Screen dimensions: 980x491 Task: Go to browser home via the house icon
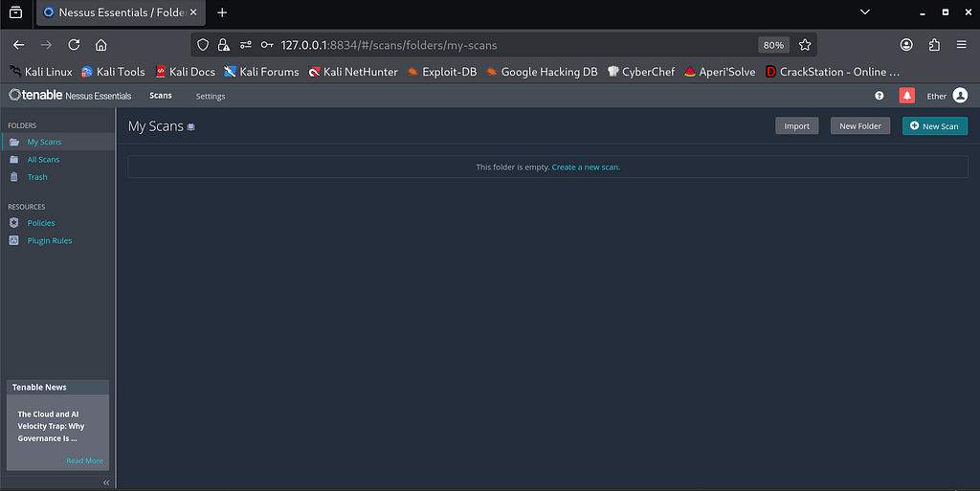pyautogui.click(x=100, y=45)
